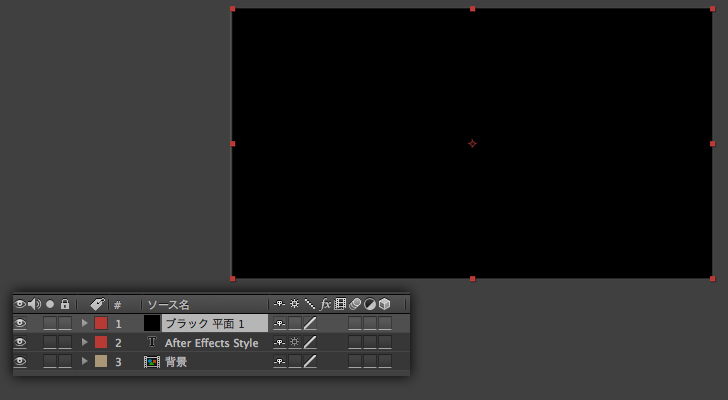
Task: Enable adjustment layer switch for 背景 layer
Action: pyautogui.click(x=370, y=361)
